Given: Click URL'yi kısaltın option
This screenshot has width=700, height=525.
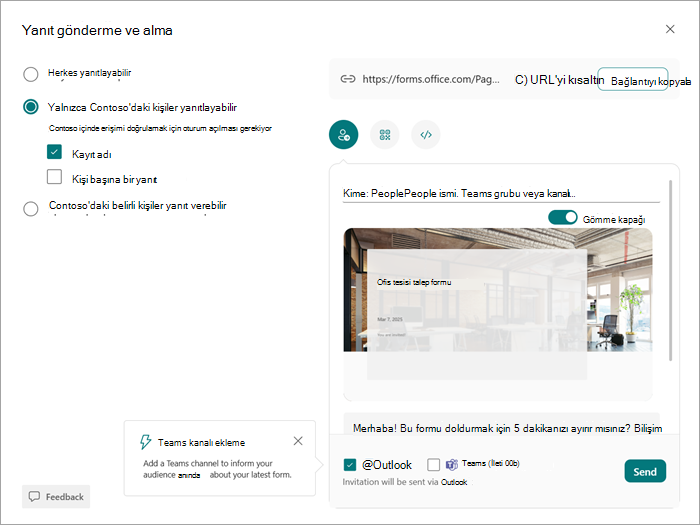Looking at the screenshot, I should 559,80.
